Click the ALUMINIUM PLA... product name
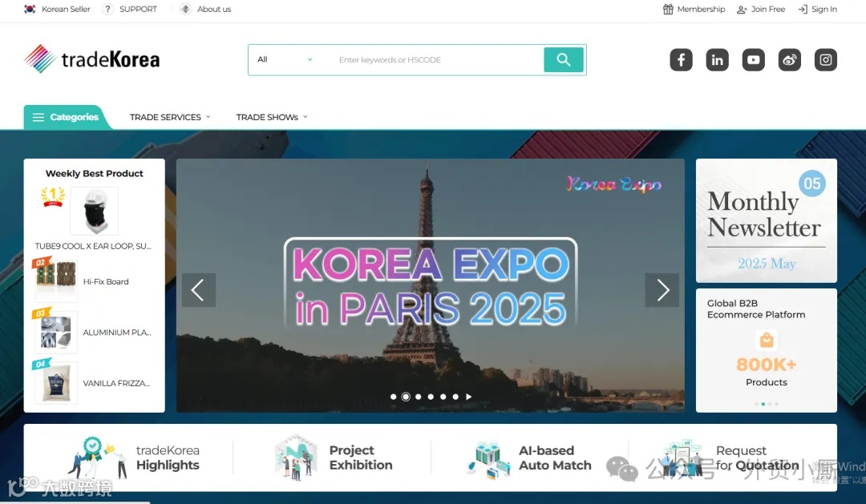866x504 pixels. 116,333
